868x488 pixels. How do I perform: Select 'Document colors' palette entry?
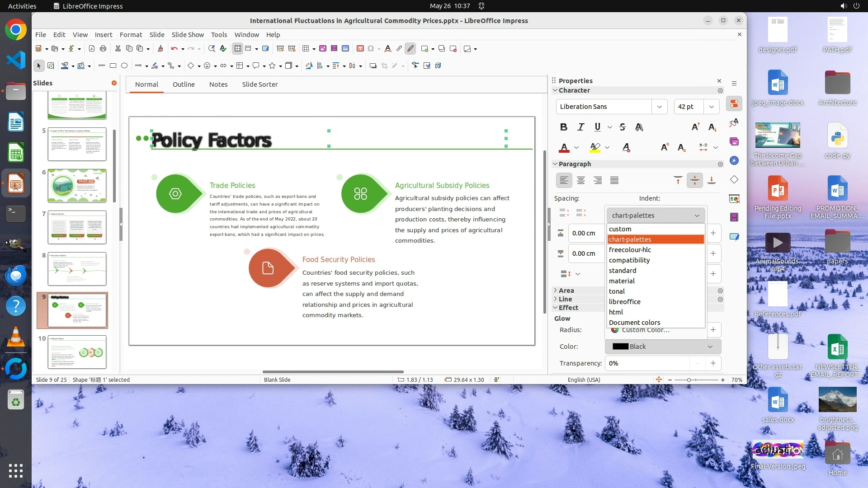point(634,323)
